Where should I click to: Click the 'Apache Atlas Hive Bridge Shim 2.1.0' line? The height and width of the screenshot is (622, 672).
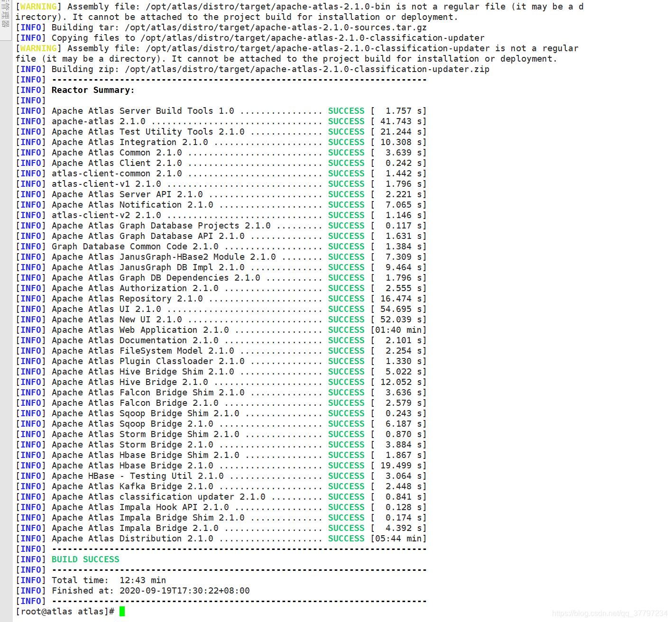click(221, 372)
